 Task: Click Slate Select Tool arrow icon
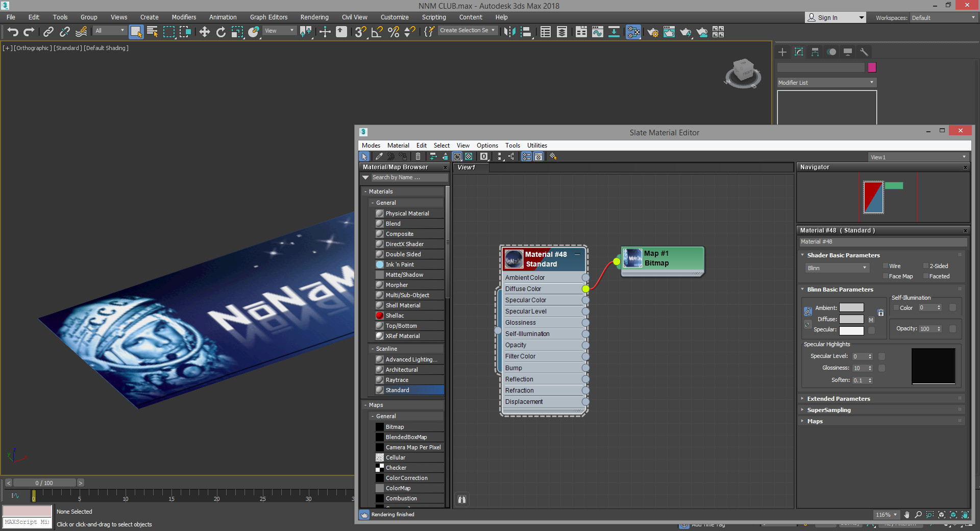pyautogui.click(x=364, y=157)
